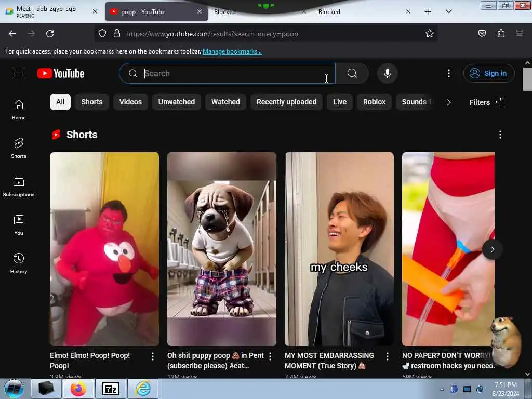Select the Unwatched filter chip

(177, 102)
